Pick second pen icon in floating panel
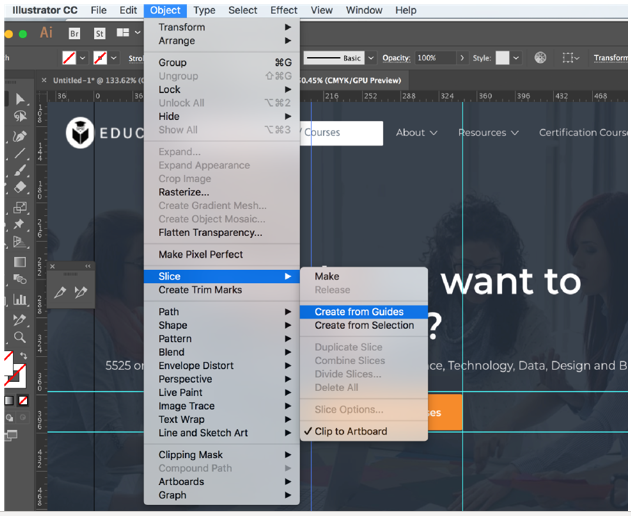Image resolution: width=631 pixels, height=516 pixels. point(81,292)
